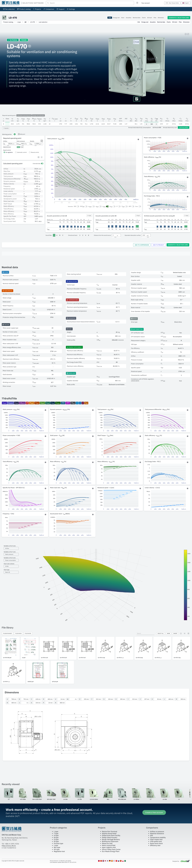
Task: Click Add to project button
Action: click(158, 245)
